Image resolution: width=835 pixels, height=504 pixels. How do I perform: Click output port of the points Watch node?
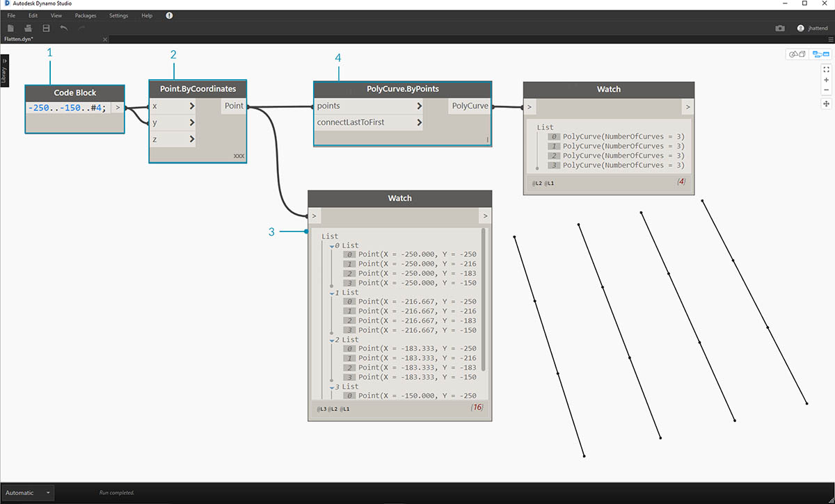[485, 216]
